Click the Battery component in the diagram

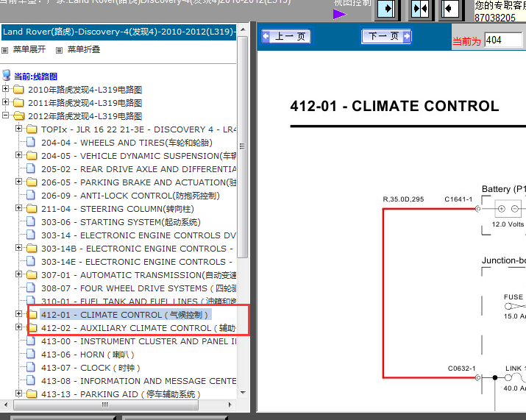pos(508,209)
